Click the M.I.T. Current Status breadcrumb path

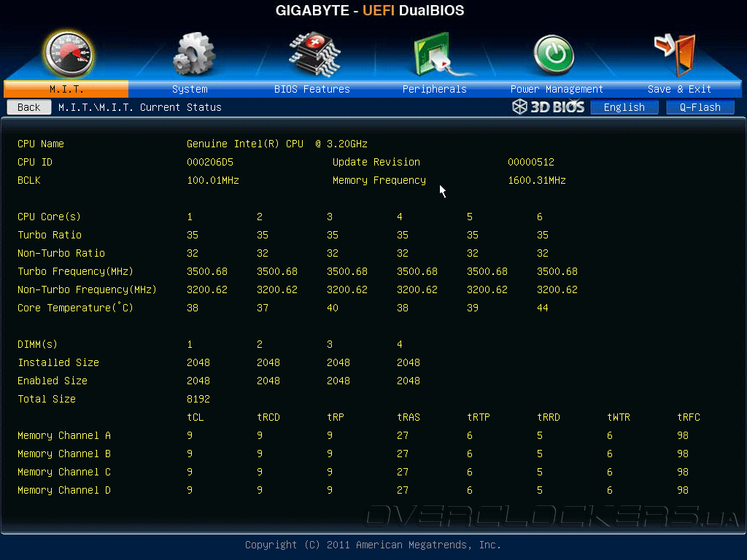pos(139,107)
